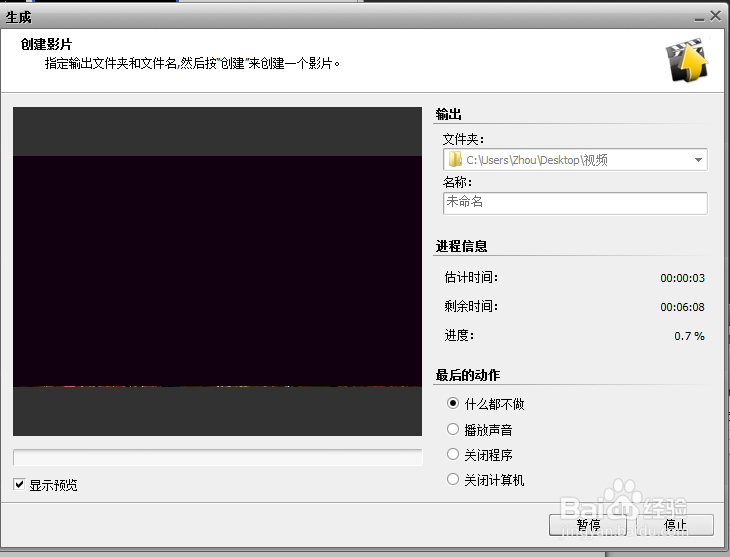Click the video preview area
Image resolution: width=730 pixels, height=557 pixels.
pos(217,272)
